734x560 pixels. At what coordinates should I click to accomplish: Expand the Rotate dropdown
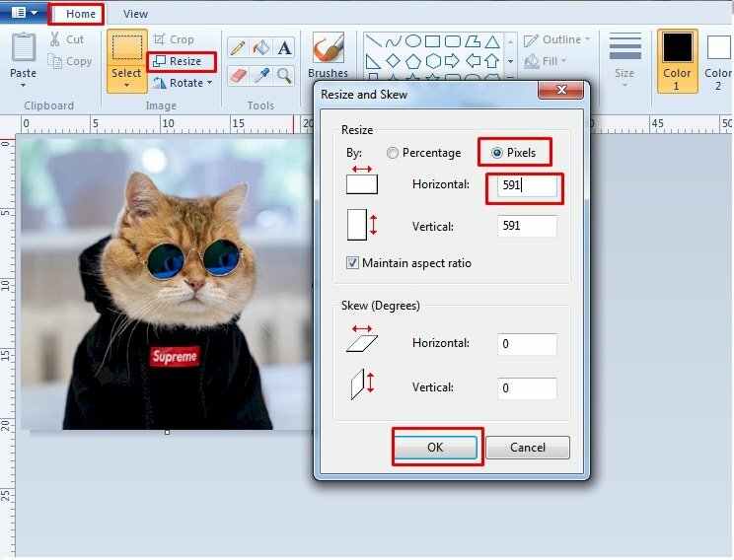209,84
